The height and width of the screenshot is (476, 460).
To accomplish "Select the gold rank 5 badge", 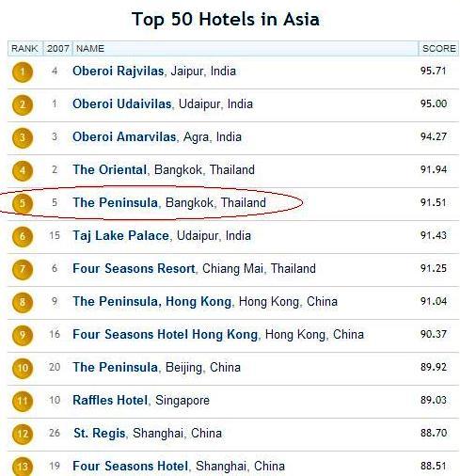I will tap(23, 203).
